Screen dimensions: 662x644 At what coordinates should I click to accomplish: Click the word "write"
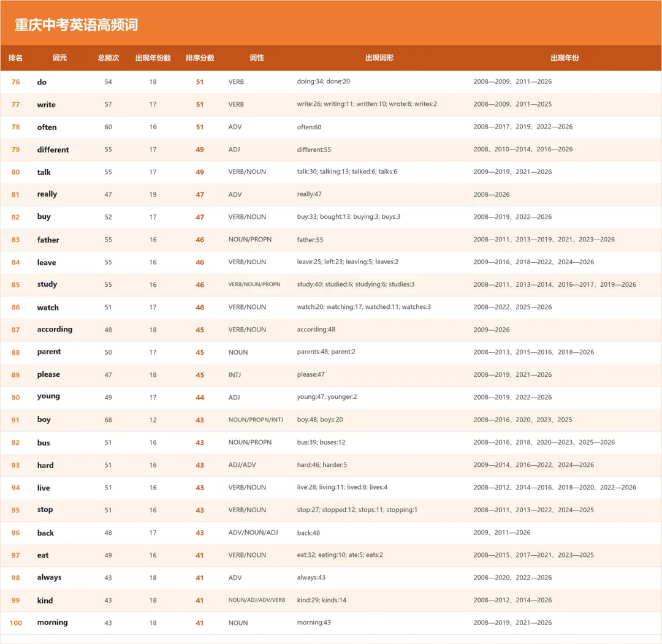(x=47, y=105)
